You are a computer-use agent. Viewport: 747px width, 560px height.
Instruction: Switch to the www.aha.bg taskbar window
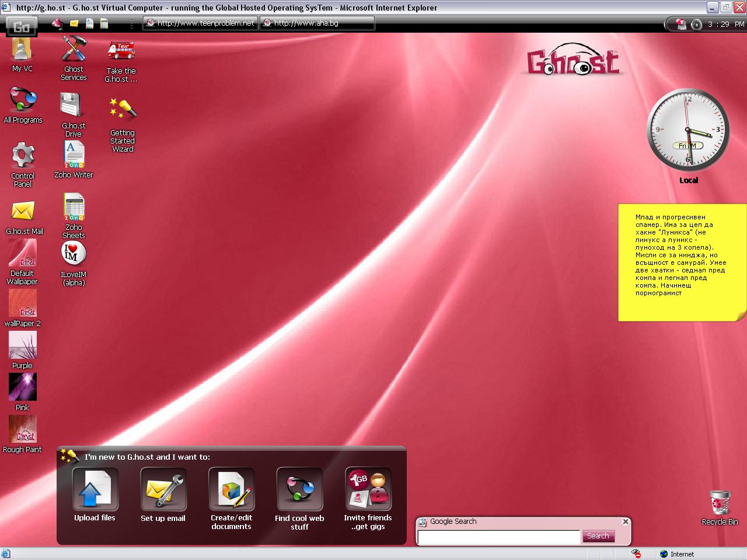[x=317, y=23]
